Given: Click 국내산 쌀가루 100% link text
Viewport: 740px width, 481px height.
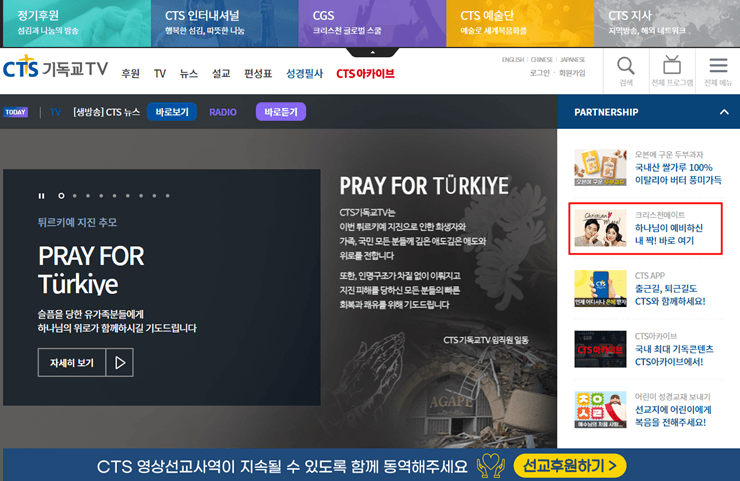Looking at the screenshot, I should (x=678, y=174).
